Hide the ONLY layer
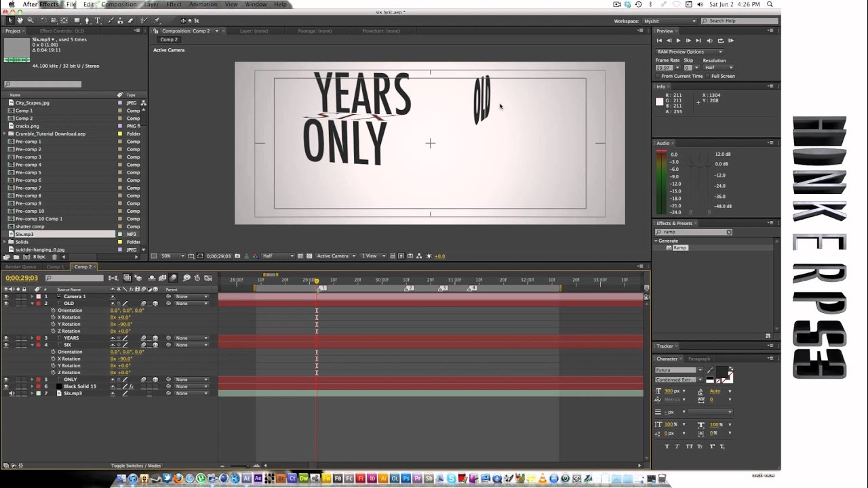The image size is (868, 488). click(6, 380)
